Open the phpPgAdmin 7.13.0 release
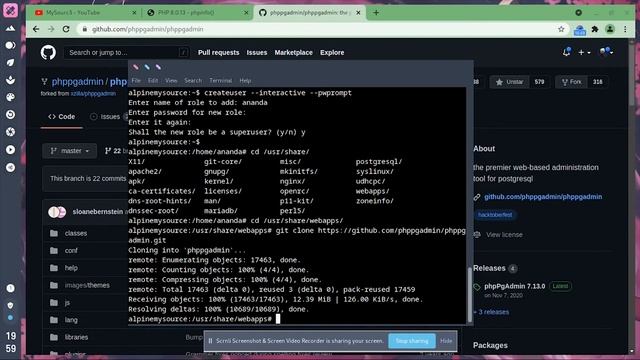Image resolution: width=640 pixels, height=360 pixels. coord(515,286)
